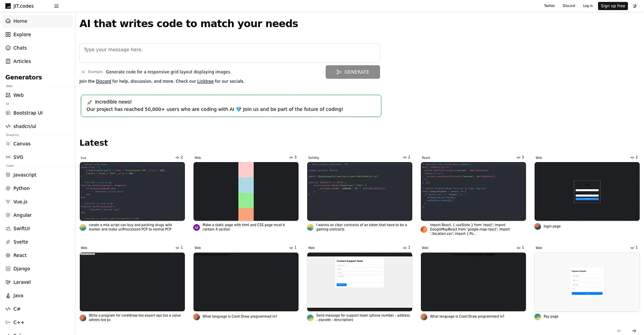Select the Javascript generator icon
The image size is (644, 335).
8,175
